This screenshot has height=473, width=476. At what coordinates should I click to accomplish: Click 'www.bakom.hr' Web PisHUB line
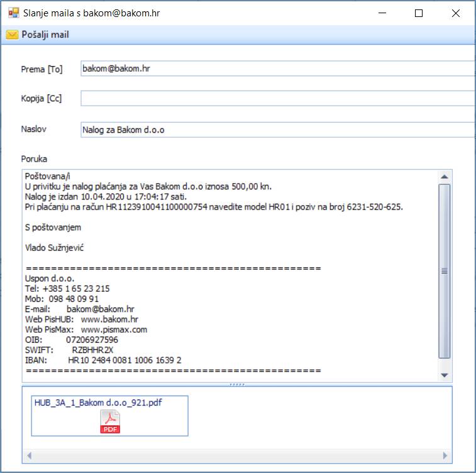tap(109, 320)
